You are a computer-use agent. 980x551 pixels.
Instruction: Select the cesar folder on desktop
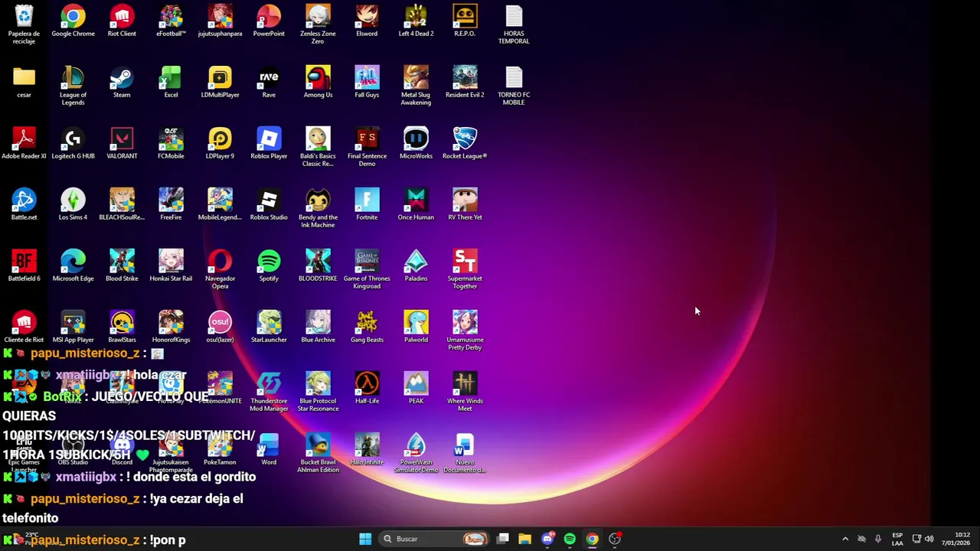[24, 82]
